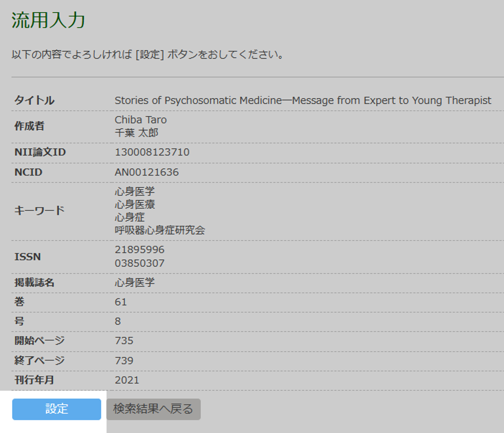Click the first ISSN 21895996
Viewport: 504px width, 433px height.
(x=140, y=250)
